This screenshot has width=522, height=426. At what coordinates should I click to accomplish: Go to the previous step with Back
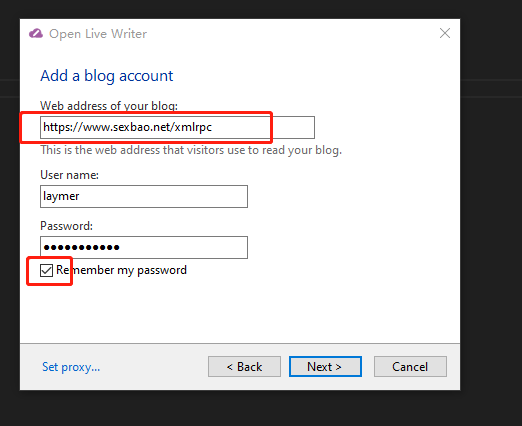pyautogui.click(x=244, y=367)
